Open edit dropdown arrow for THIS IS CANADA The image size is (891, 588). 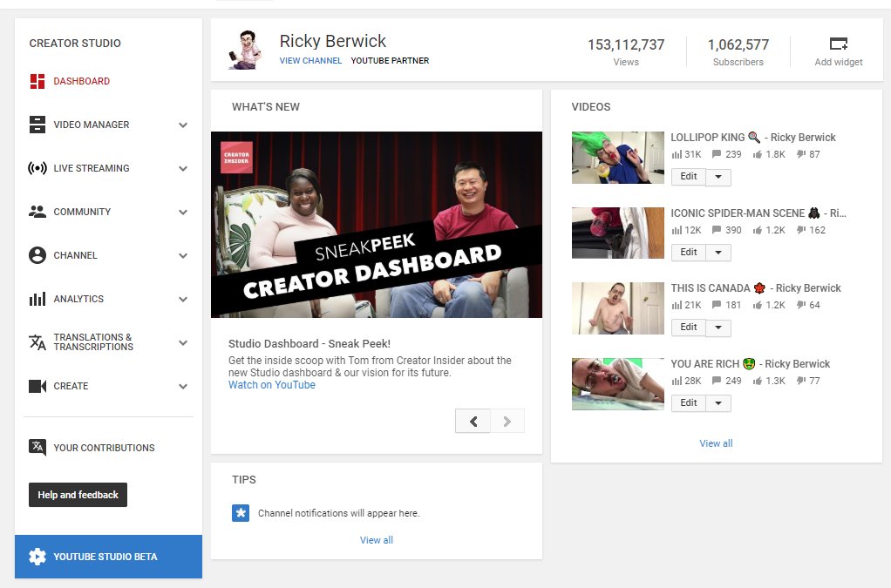click(718, 328)
